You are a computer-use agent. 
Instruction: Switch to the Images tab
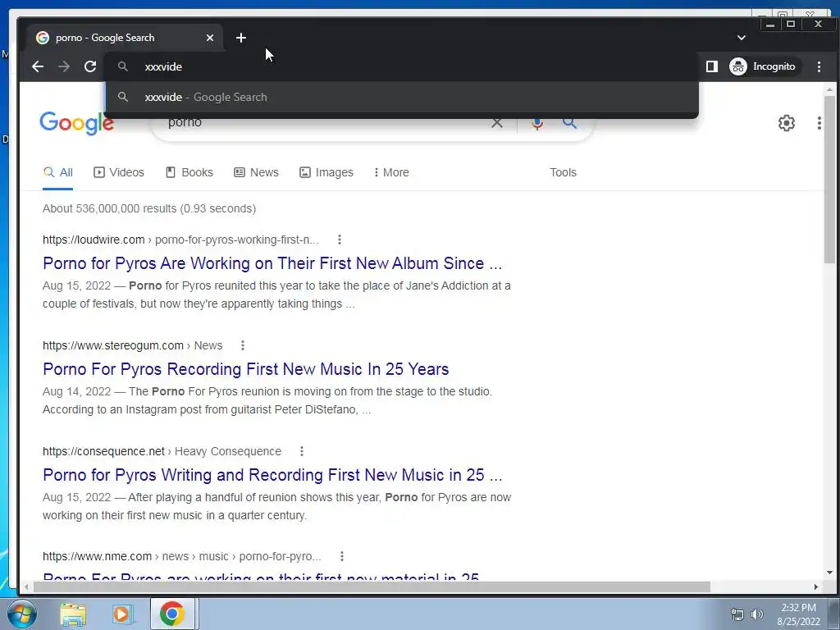[326, 172]
